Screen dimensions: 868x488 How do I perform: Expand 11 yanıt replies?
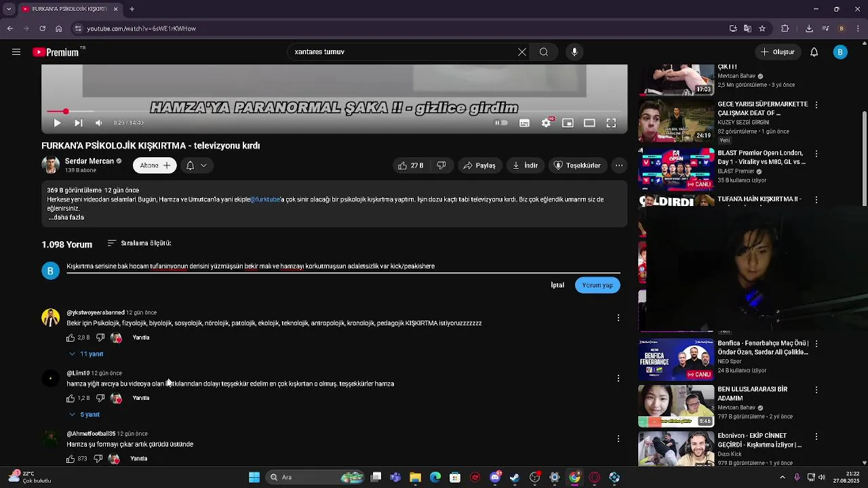[86, 354]
